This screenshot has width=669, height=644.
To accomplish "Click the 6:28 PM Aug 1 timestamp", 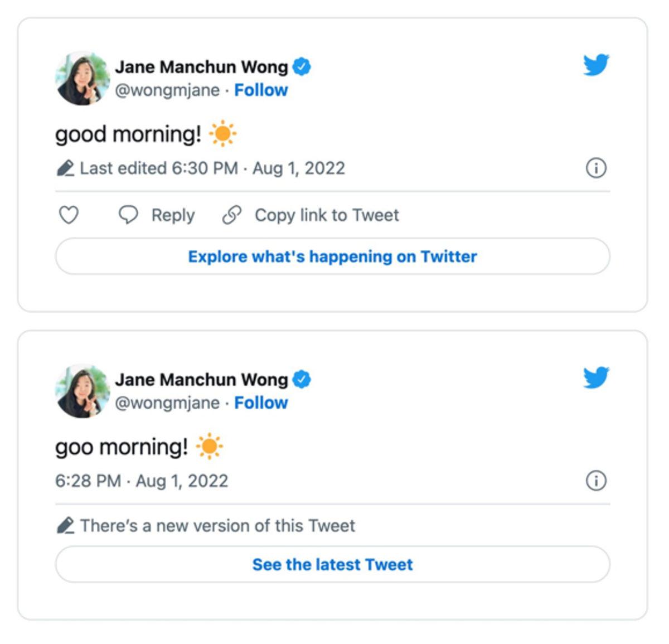I will click(143, 480).
